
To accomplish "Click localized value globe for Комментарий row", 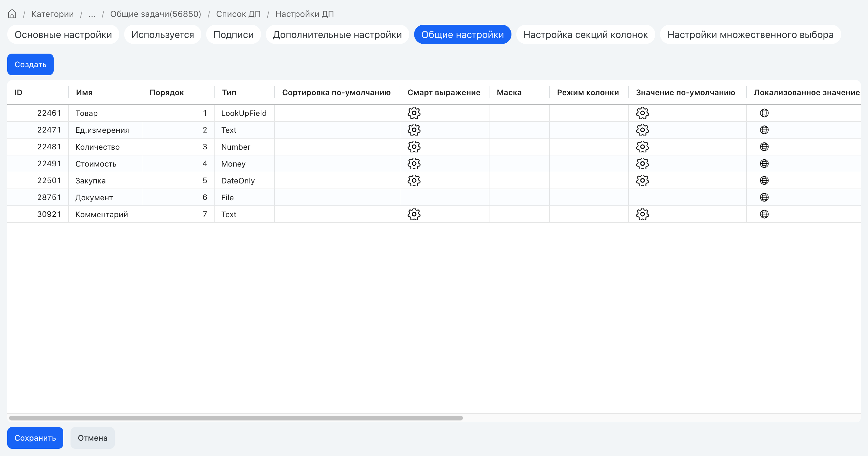I will (x=764, y=214).
